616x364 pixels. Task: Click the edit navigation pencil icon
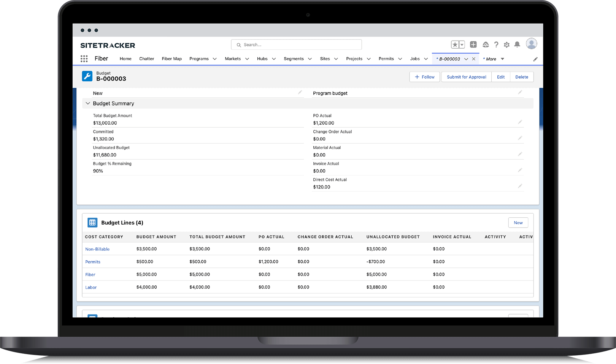pos(535,59)
